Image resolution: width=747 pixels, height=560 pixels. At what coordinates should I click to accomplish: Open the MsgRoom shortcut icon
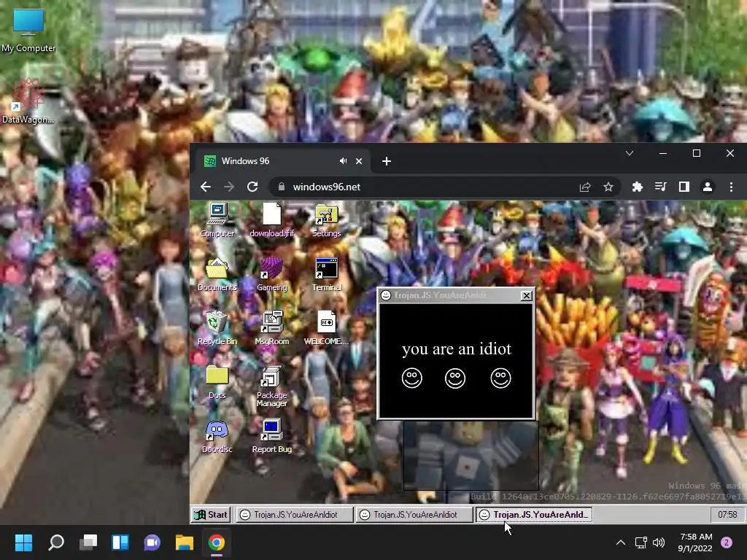point(272,327)
